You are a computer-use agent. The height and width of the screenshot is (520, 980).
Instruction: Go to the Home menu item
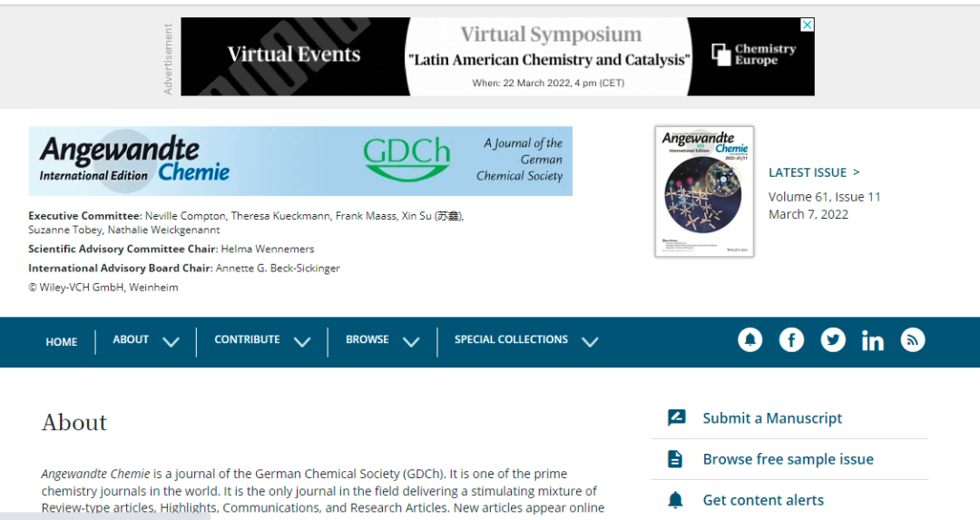pos(62,342)
